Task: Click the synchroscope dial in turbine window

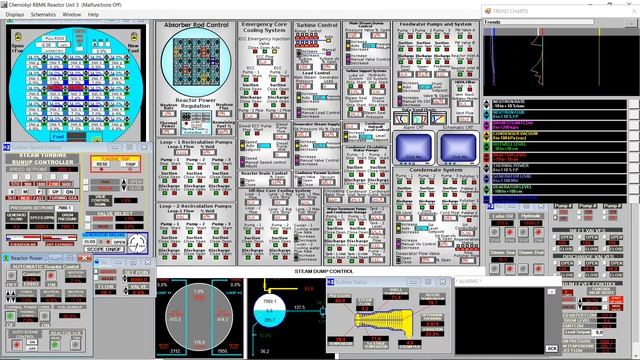Action: (x=137, y=244)
